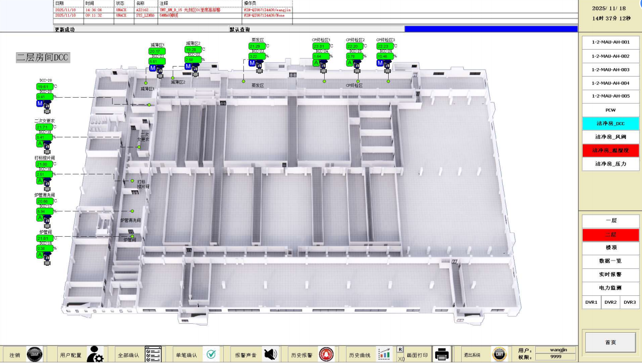This screenshot has height=364, width=642.
Task: Go to 首页 home button
Action: (x=610, y=342)
